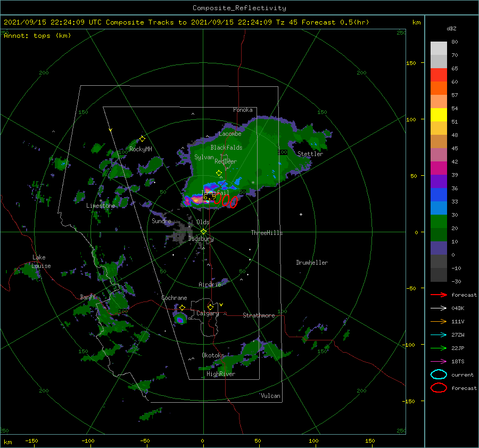Click the -150 tick on the bottom km axis

point(31,441)
